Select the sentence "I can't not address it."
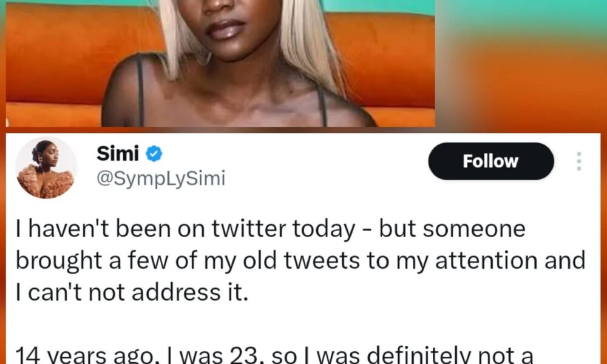 132,293
